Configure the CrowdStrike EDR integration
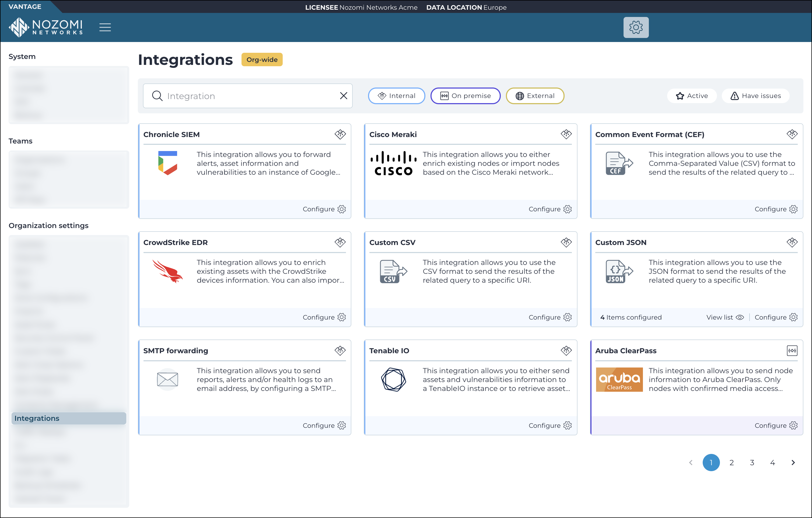This screenshot has width=812, height=518. pyautogui.click(x=324, y=317)
